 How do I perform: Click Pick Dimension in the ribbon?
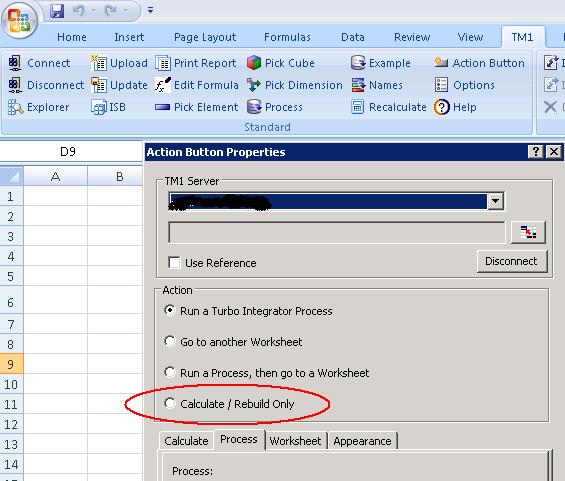click(295, 85)
